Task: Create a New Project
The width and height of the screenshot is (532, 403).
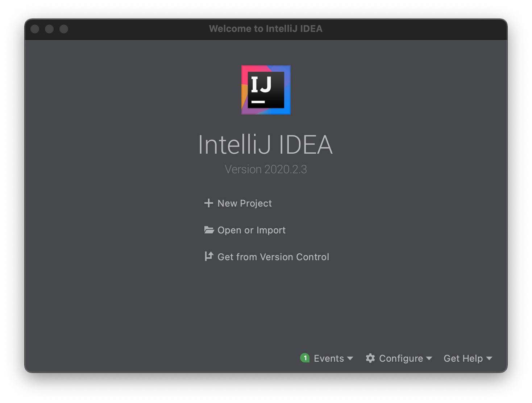Action: [245, 203]
